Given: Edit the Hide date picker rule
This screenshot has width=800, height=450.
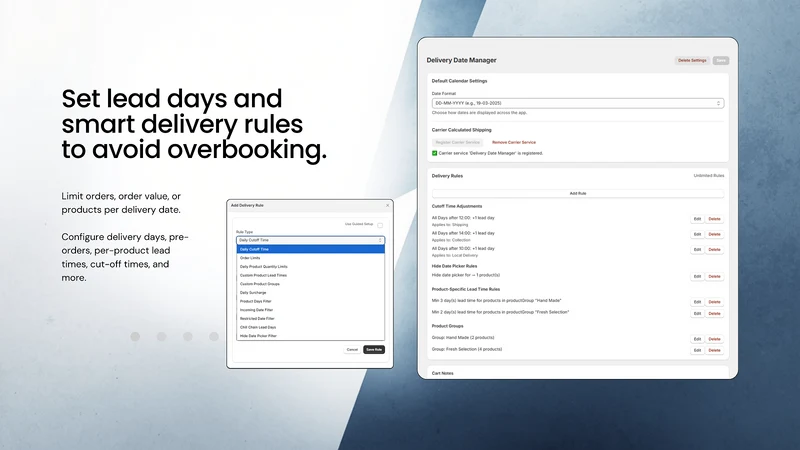Looking at the screenshot, I should (x=697, y=277).
